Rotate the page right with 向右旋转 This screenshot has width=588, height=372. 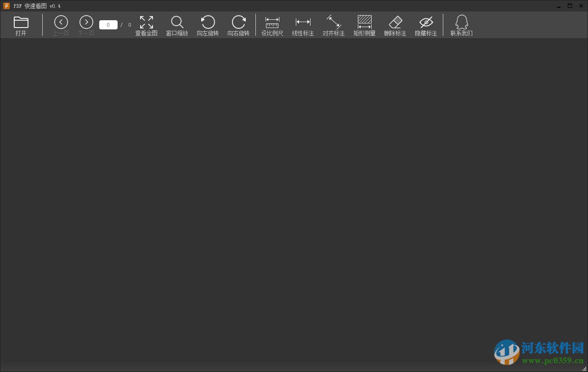(x=238, y=25)
